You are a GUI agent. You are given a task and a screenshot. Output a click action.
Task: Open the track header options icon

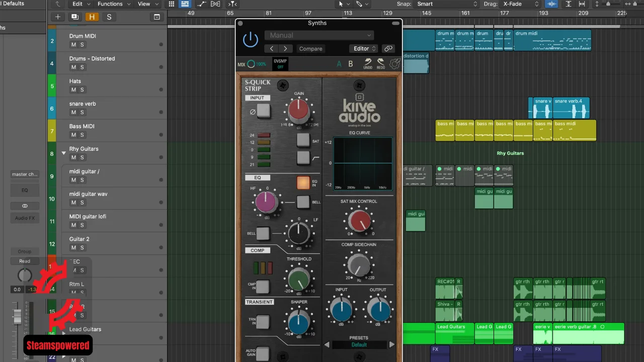(156, 17)
